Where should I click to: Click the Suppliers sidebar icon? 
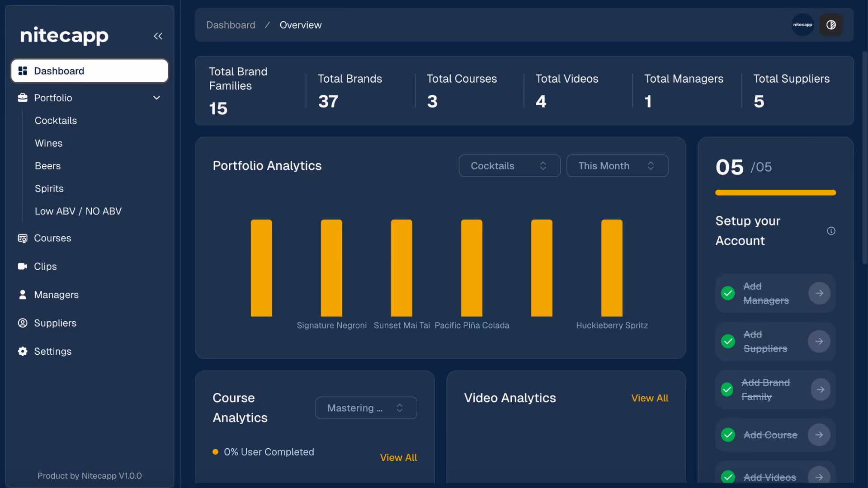point(22,323)
